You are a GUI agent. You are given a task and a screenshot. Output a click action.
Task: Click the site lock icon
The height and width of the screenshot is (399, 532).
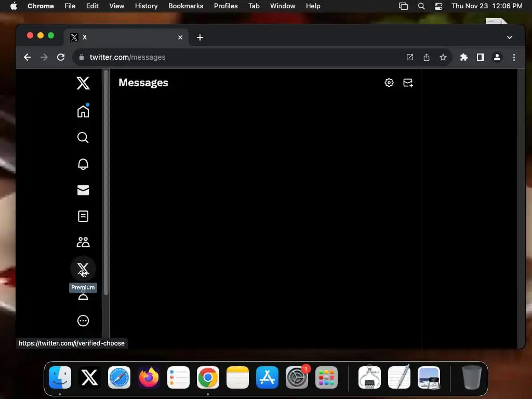coord(82,57)
